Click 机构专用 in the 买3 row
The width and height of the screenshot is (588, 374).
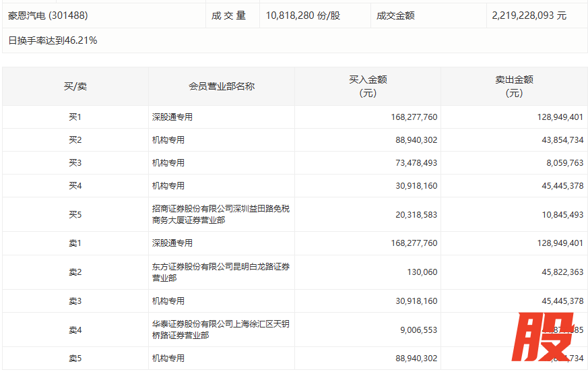coord(168,163)
